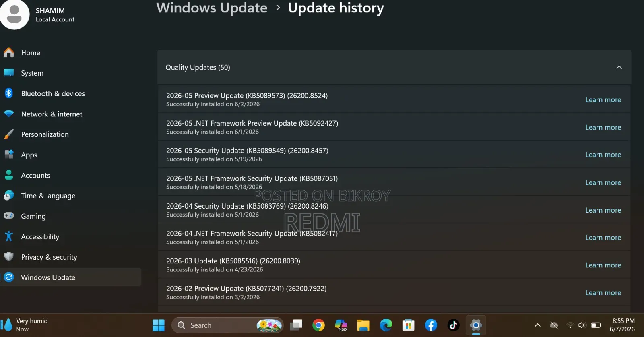The width and height of the screenshot is (644, 337).
Task: Click the Privacy & security shield icon
Action: (9, 257)
